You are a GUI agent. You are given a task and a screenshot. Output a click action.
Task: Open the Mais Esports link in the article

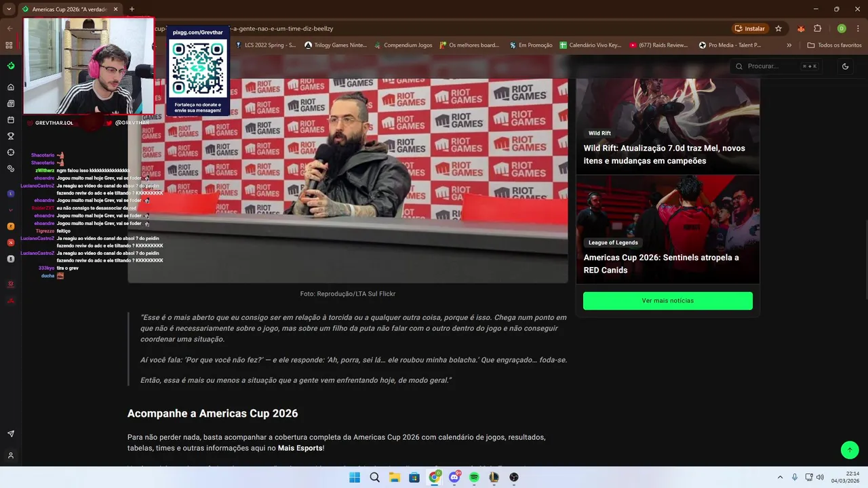[x=300, y=449]
